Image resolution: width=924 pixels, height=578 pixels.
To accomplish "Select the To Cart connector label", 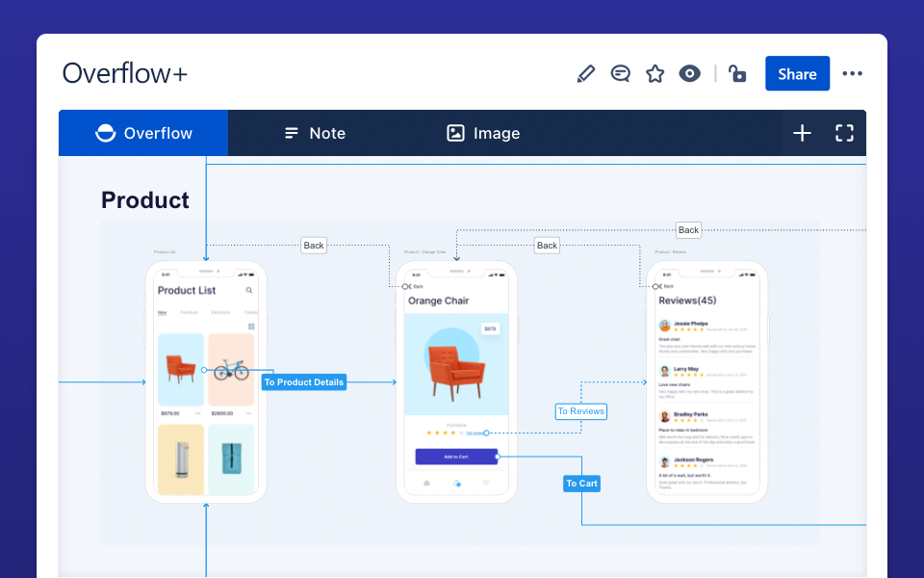I will 581,484.
